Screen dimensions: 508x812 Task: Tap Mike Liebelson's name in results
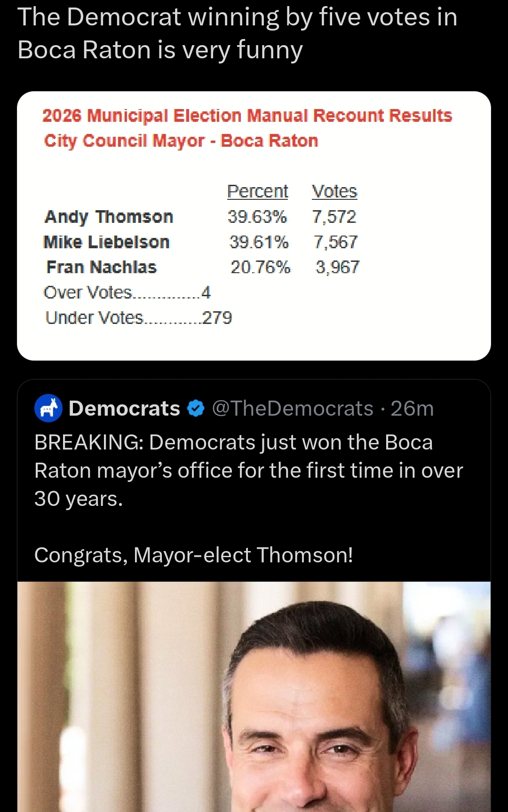106,242
